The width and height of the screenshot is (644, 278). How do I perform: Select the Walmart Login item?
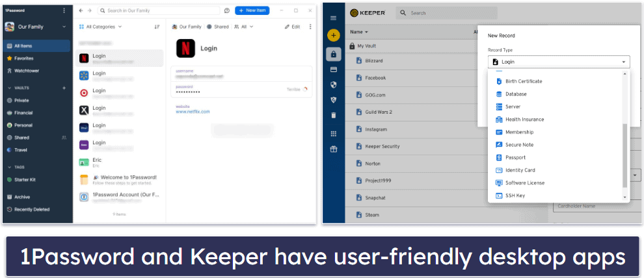pos(120,75)
